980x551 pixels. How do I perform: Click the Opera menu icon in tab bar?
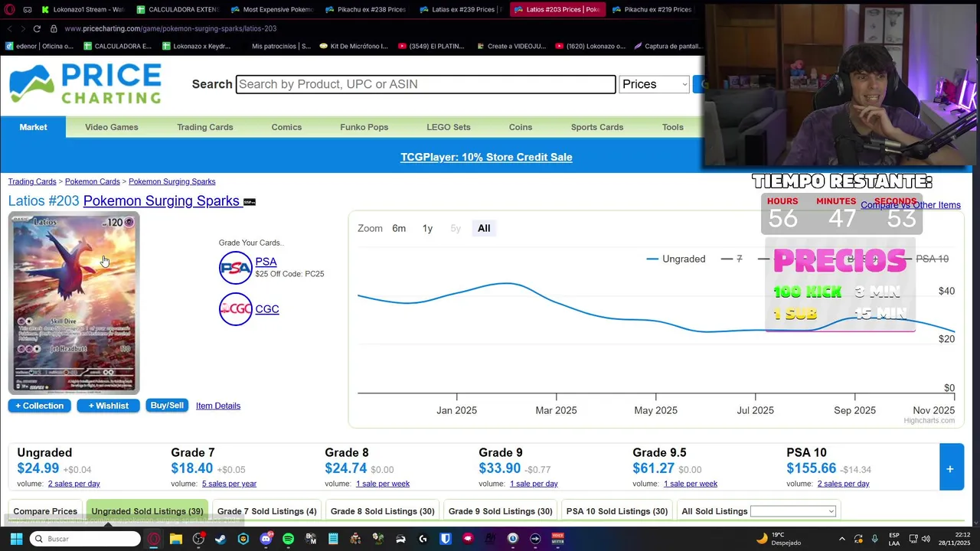[x=9, y=9]
